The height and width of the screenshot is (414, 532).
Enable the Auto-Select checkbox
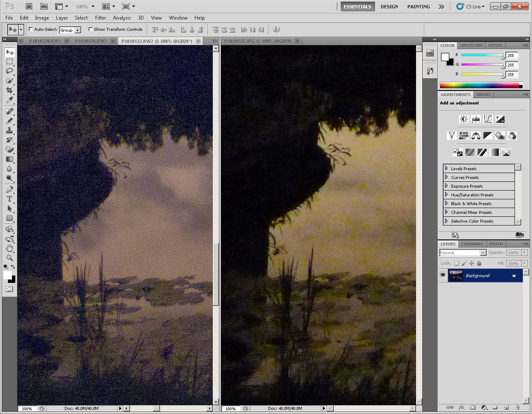(31, 30)
